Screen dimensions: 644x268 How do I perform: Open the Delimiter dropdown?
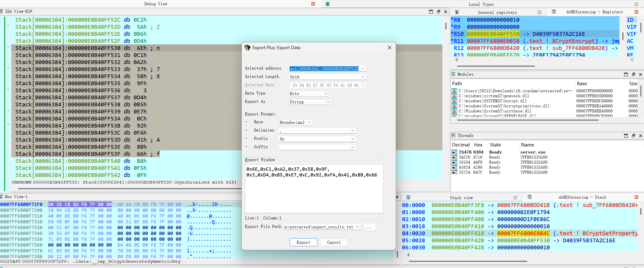(x=353, y=131)
